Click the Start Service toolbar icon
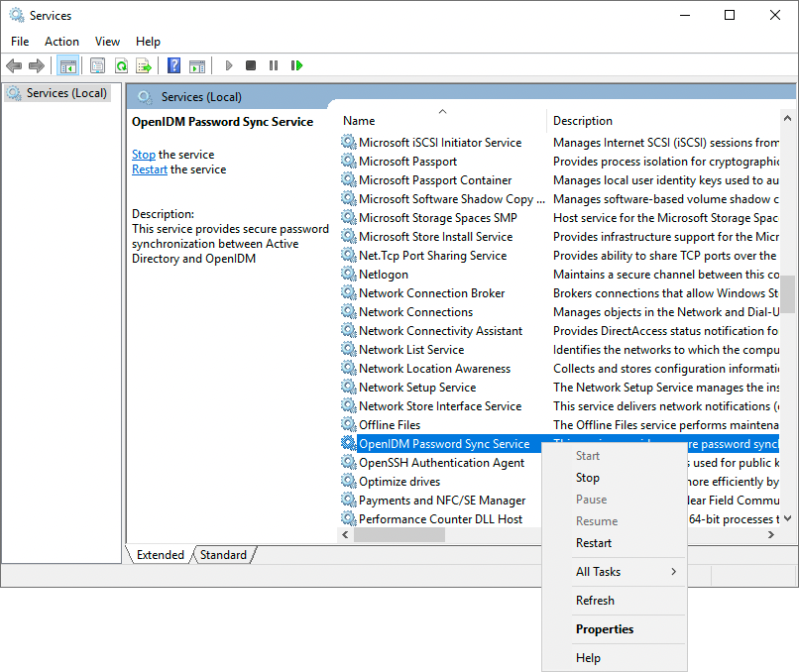Viewport: 799px width, 672px height. coord(229,65)
